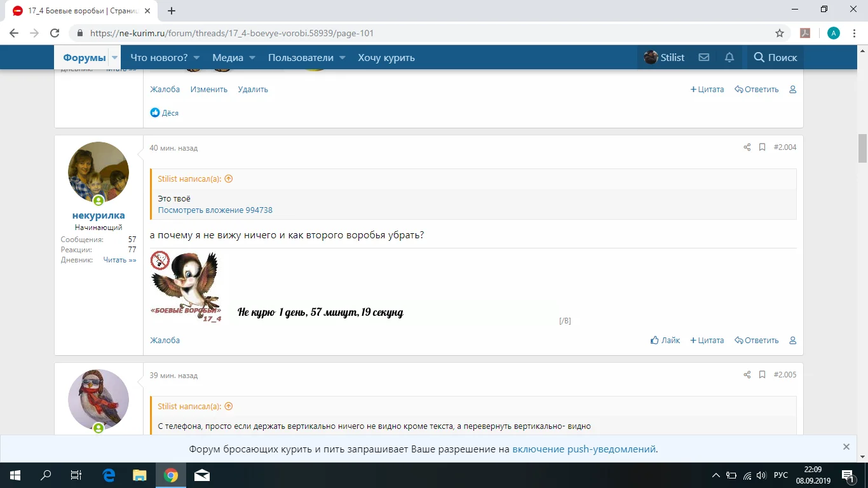Jump to quoted Stilist post in #2.004
868x488 pixels.
[229, 179]
